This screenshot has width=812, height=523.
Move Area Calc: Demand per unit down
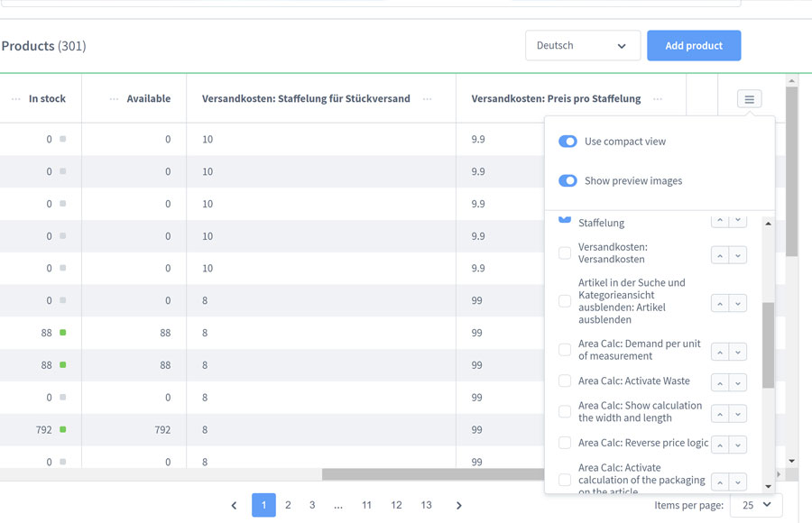738,352
